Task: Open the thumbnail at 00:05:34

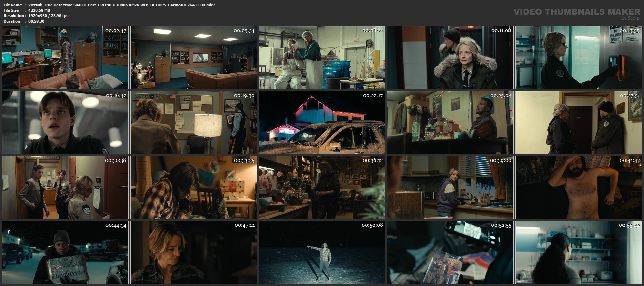Action: coord(194,58)
